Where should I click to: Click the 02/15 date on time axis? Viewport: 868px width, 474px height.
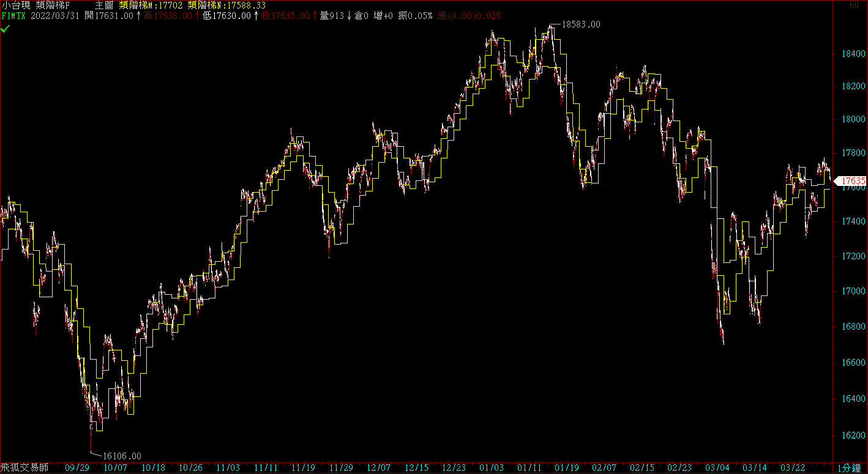pyautogui.click(x=642, y=468)
